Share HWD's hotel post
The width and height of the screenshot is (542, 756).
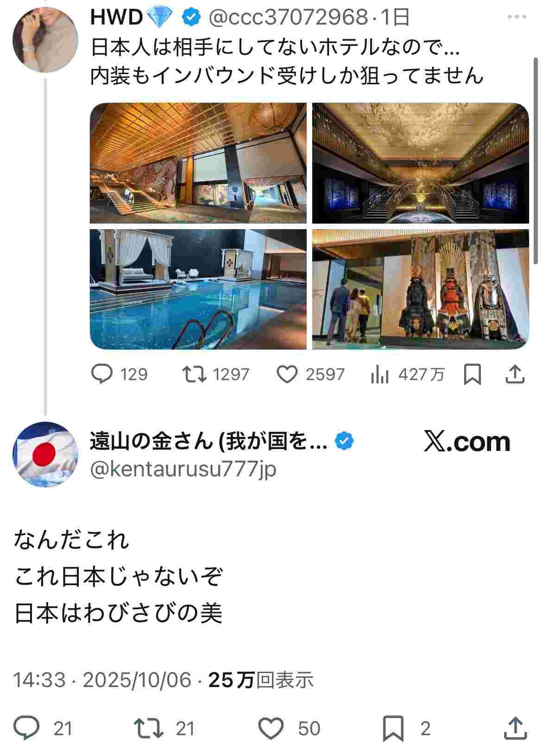(515, 374)
